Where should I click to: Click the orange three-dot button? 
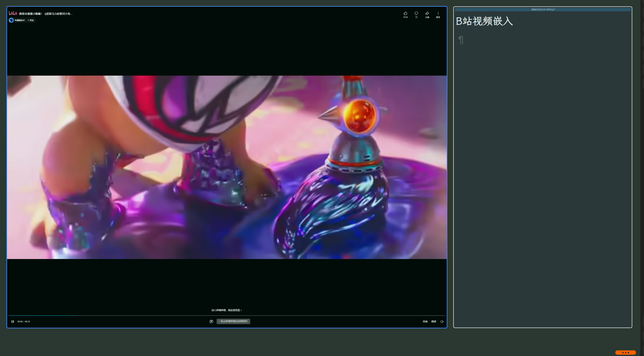coord(625,353)
